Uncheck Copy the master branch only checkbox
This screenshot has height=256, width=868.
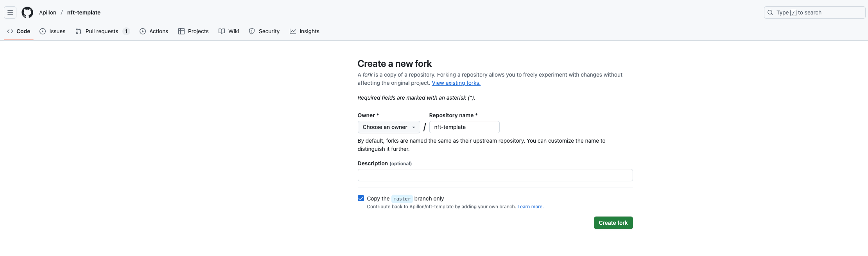tap(361, 198)
